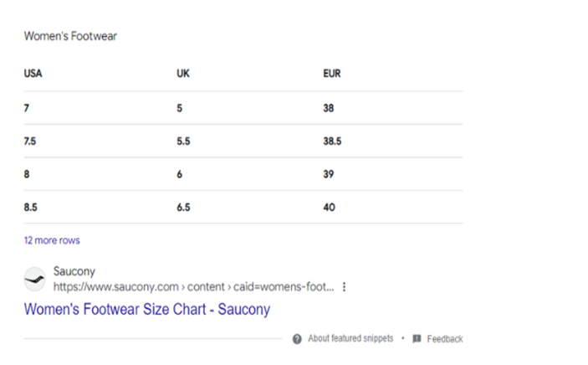588x365 pixels.
Task: Open Women's Footwear Size Chart - Saucony link
Action: pyautogui.click(x=147, y=310)
